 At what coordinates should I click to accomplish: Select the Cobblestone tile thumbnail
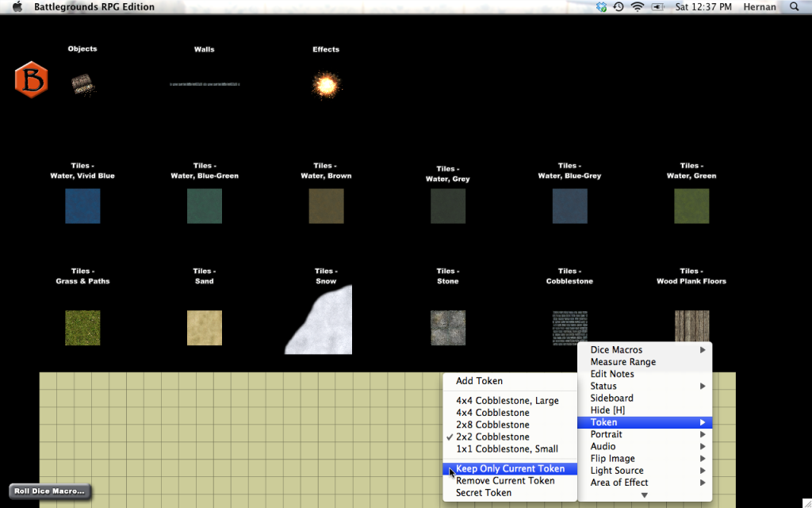pyautogui.click(x=569, y=328)
